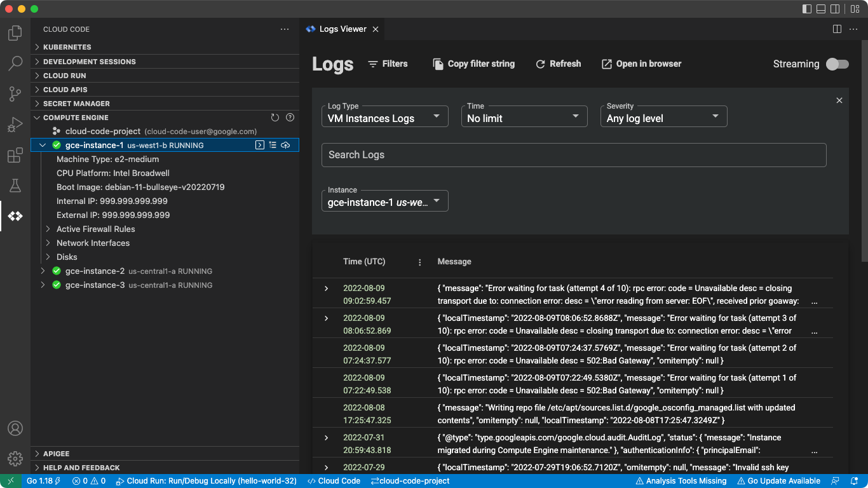Click Go Update Available status item
Viewport: 868px width, 488px height.
coord(778,481)
